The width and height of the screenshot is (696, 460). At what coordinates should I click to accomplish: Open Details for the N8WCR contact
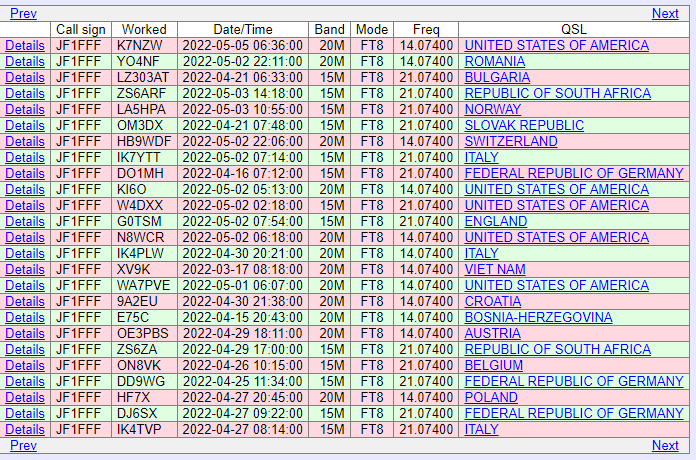[25, 237]
